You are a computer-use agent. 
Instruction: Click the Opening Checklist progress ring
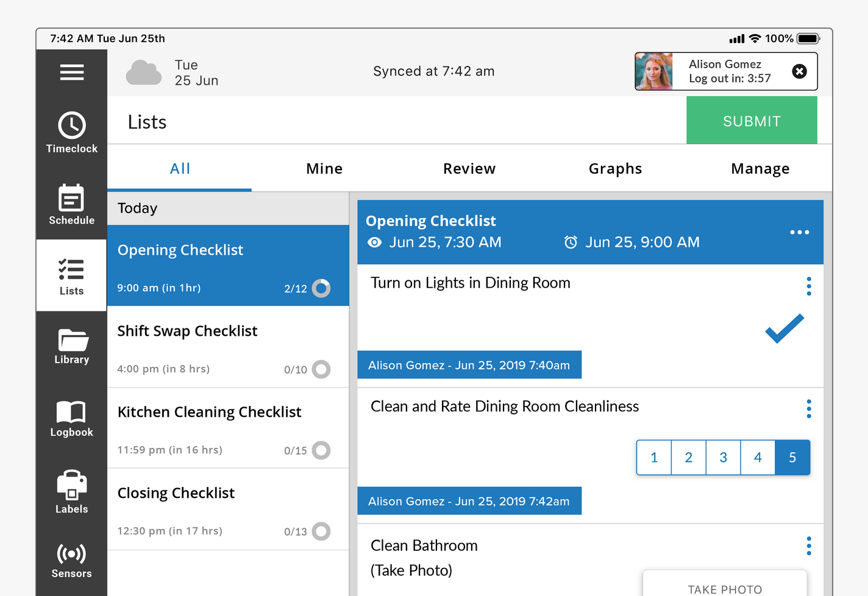(x=321, y=288)
